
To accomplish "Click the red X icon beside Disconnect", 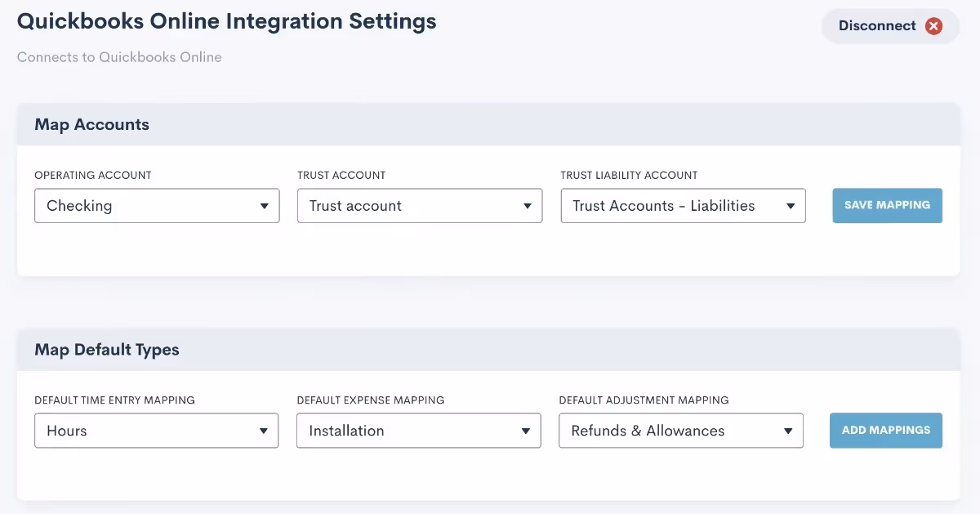I will tap(933, 26).
